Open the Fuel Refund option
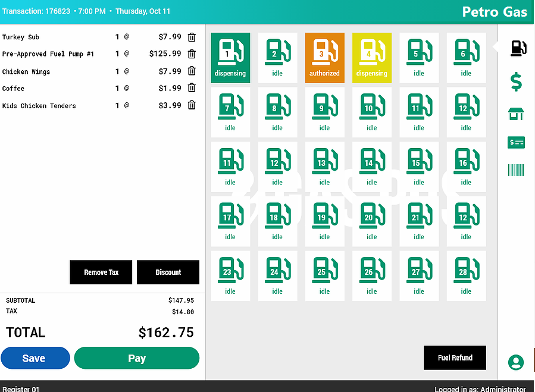The height and width of the screenshot is (392, 535). pyautogui.click(x=455, y=357)
